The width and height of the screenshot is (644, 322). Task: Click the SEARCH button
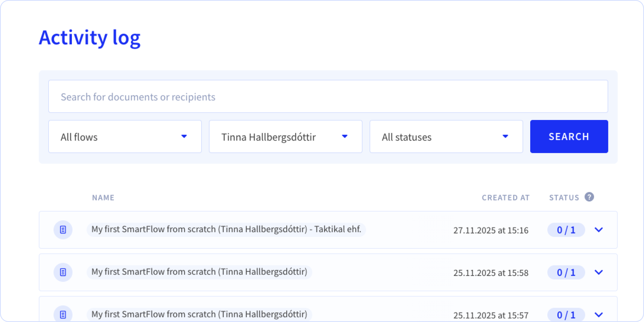(569, 137)
